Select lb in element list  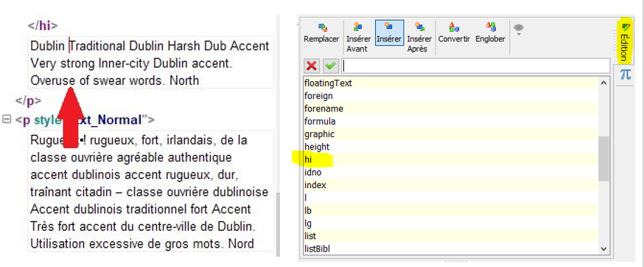tap(450, 211)
